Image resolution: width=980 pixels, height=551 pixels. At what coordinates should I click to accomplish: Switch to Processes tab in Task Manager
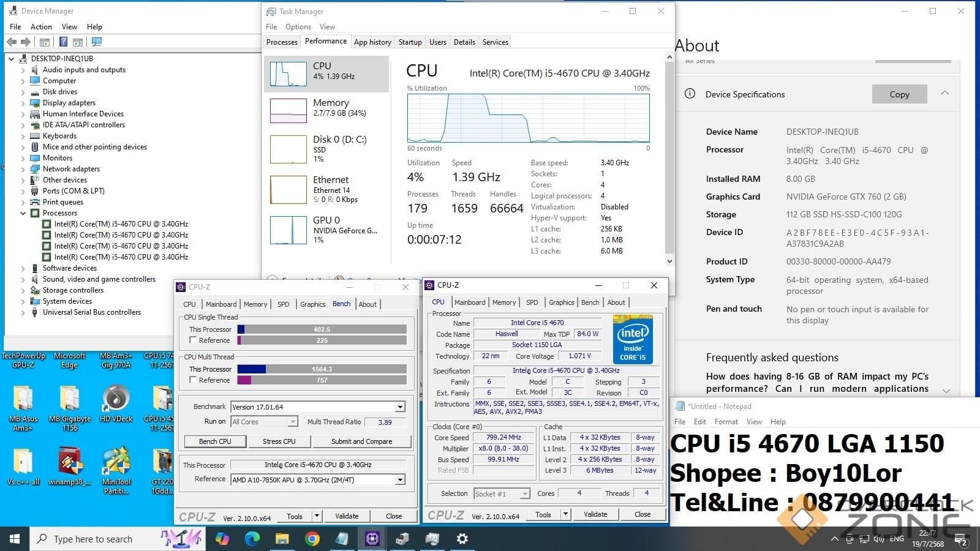282,42
